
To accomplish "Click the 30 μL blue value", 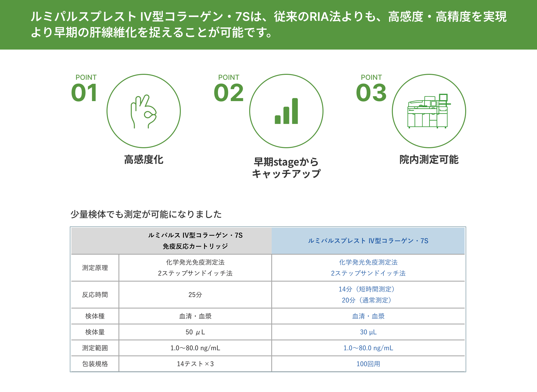I will [x=368, y=332].
